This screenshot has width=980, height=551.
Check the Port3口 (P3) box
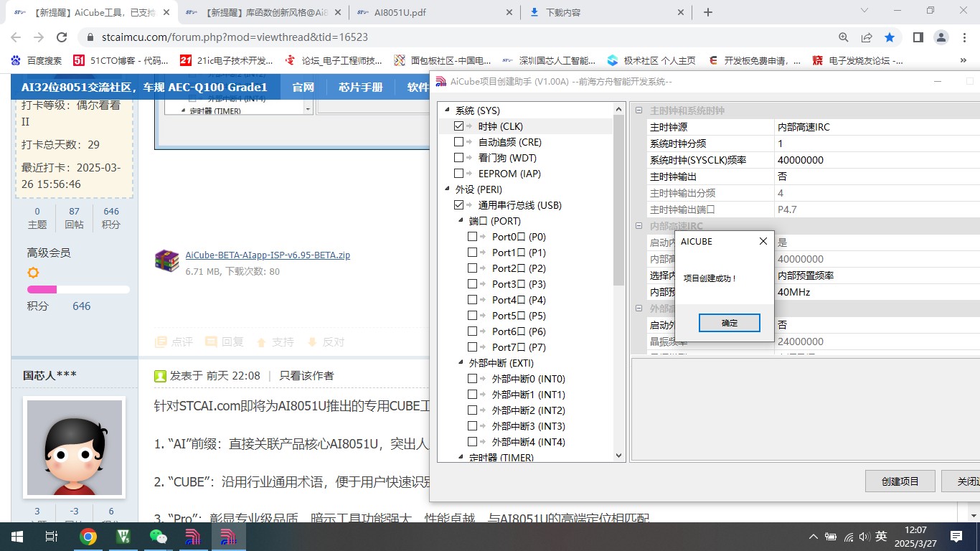click(472, 284)
